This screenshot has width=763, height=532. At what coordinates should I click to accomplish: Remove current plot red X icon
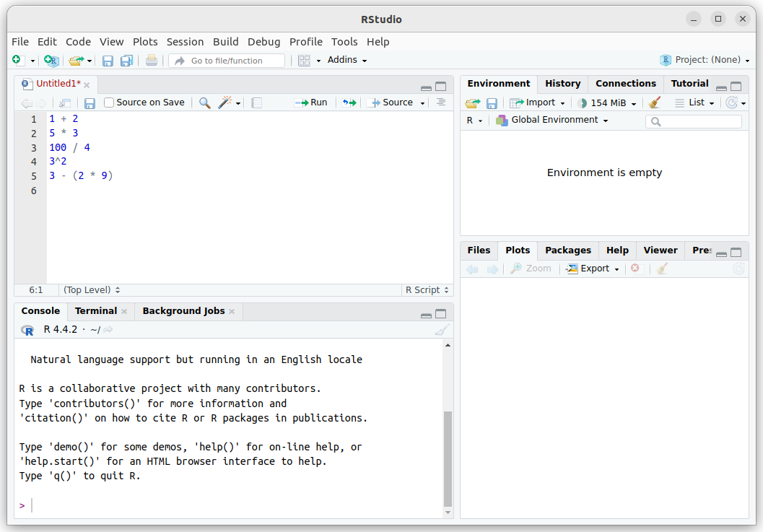click(x=635, y=269)
